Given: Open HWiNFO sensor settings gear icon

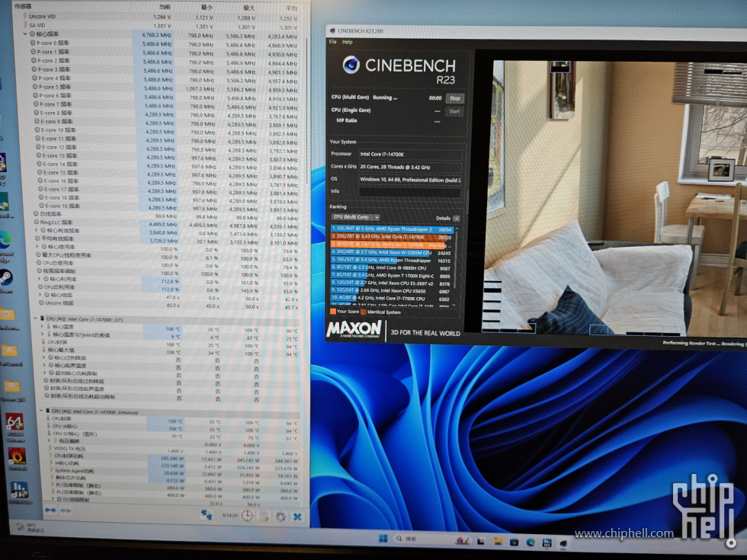Looking at the screenshot, I should click(281, 517).
